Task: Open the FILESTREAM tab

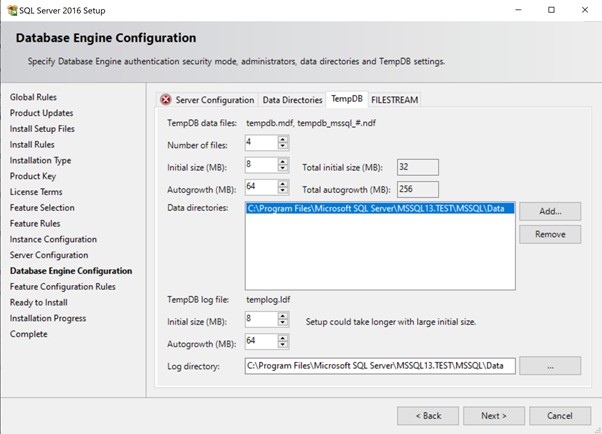Action: 394,100
